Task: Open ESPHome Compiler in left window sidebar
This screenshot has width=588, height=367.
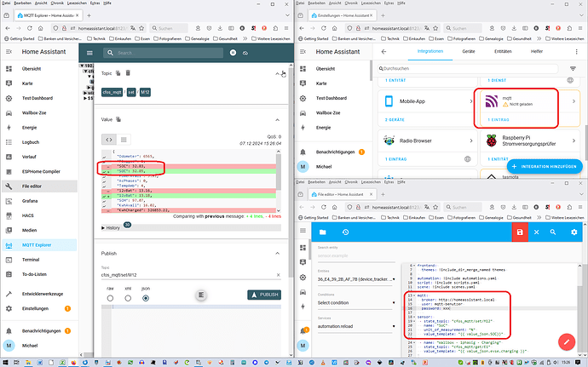Action: (x=40, y=171)
